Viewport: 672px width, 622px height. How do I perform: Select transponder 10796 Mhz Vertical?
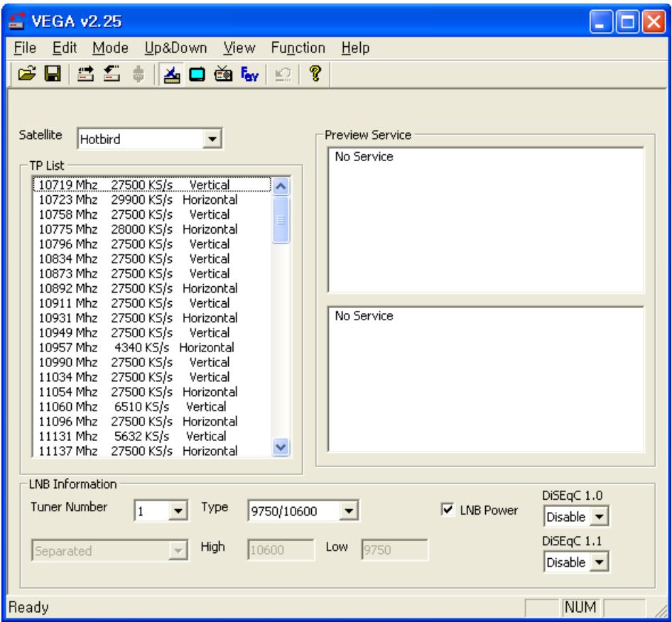tap(152, 244)
